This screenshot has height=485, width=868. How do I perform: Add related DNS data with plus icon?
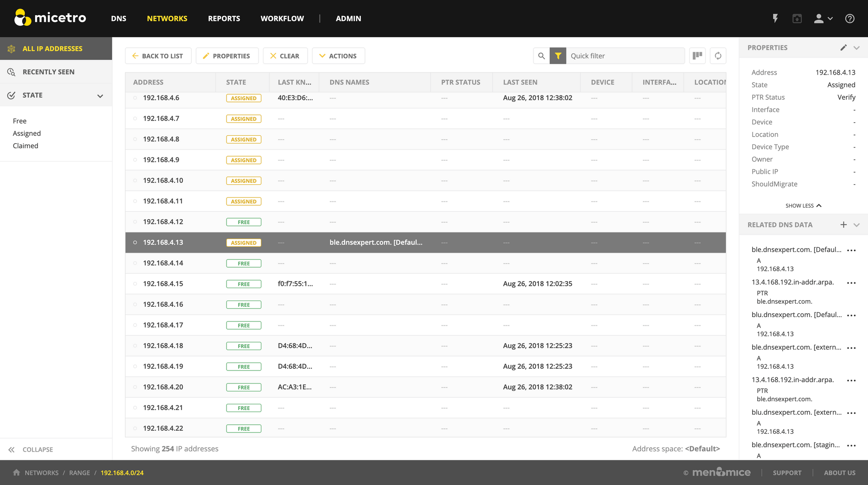coord(843,225)
